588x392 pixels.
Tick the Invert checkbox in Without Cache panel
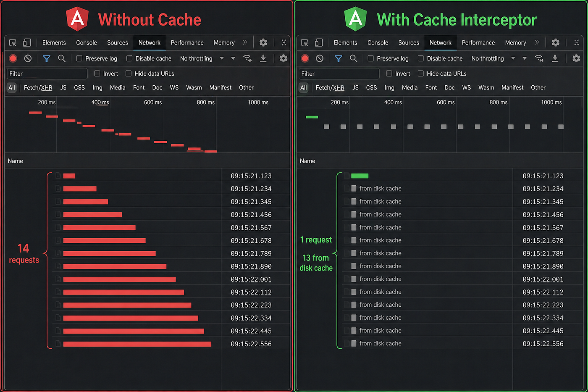coord(97,74)
